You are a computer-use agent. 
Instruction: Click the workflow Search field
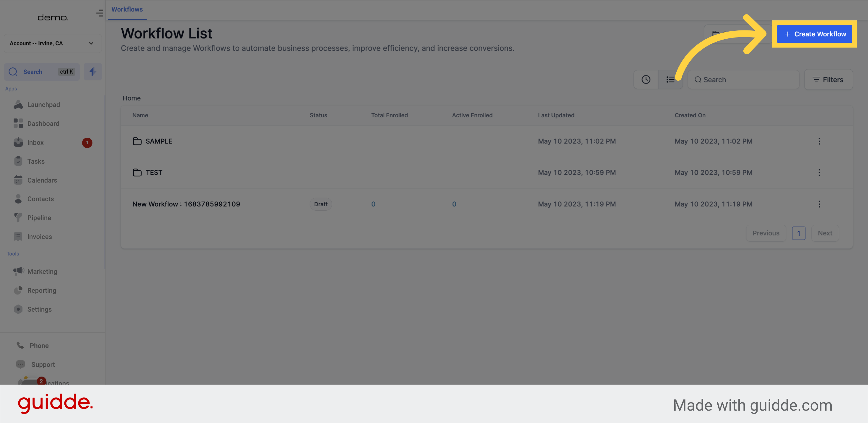pyautogui.click(x=743, y=79)
